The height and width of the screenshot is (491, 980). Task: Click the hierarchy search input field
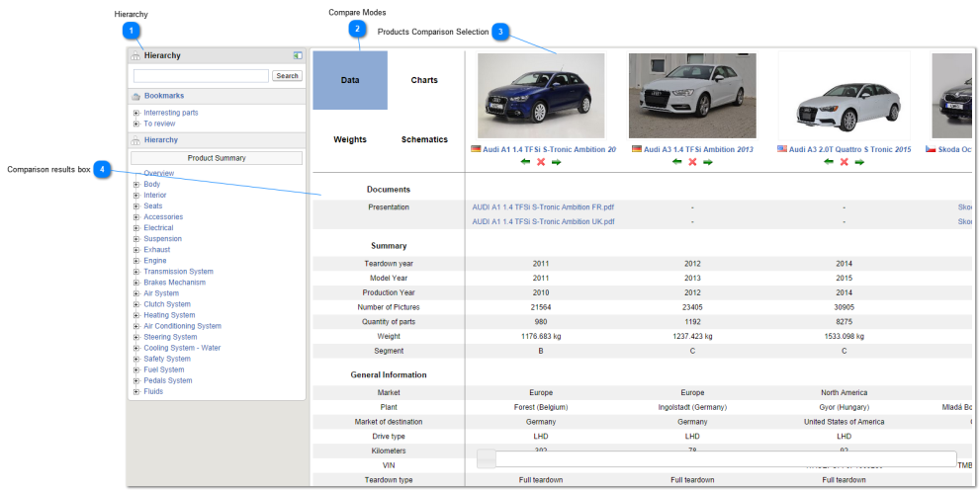[202, 76]
